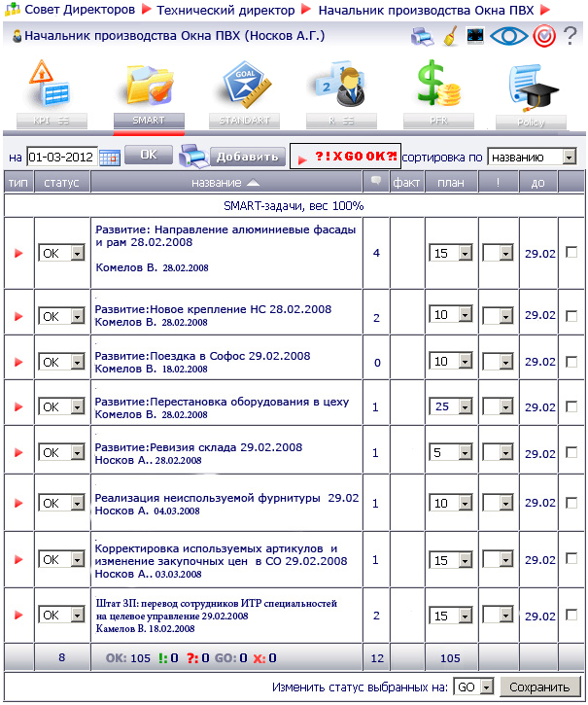Screen dimensions: 588x705
Task: Open the сортировка по названию dropdown
Action: tap(532, 158)
